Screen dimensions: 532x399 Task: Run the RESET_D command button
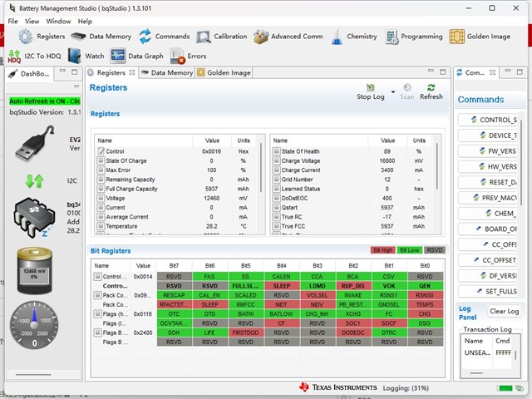488,182
